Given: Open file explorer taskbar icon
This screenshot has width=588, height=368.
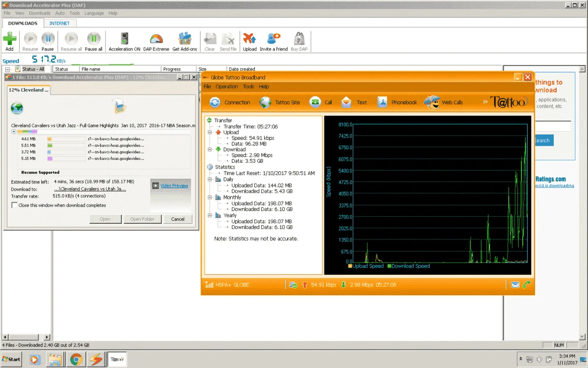Looking at the screenshot, I should 55,359.
